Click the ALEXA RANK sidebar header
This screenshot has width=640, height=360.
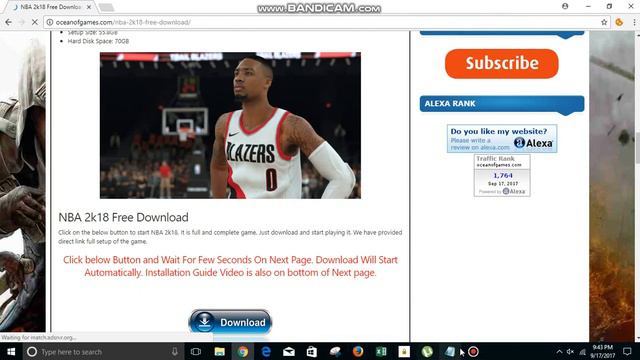(x=502, y=104)
